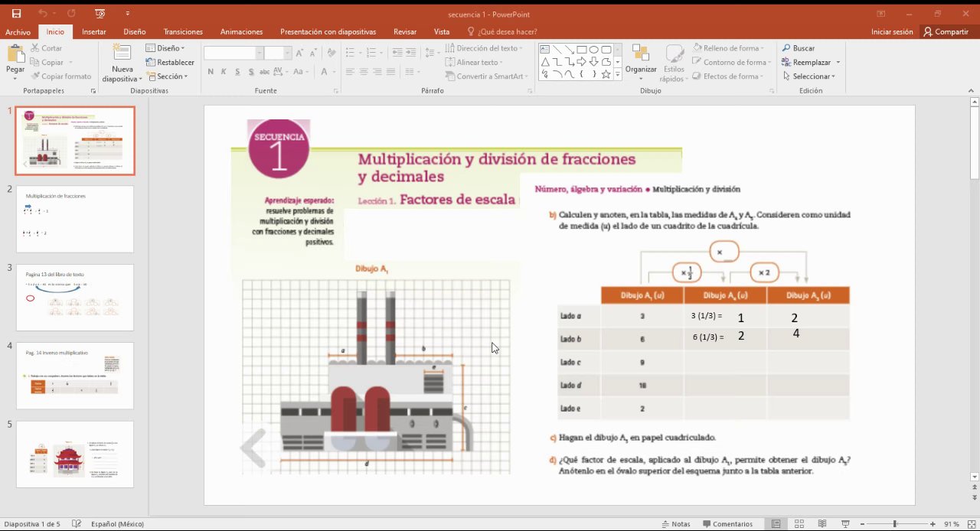
Task: Save the presentation from the quick access toolbar
Action: pos(16,14)
